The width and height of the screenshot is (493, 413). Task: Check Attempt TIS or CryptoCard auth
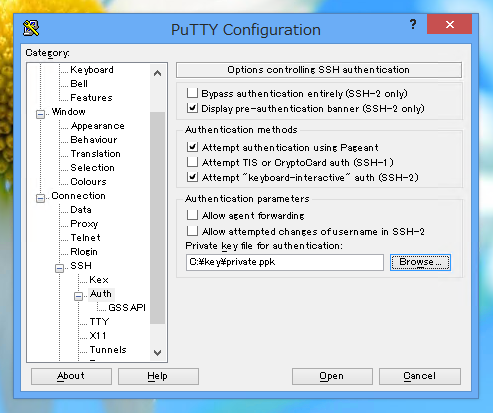[192, 162]
